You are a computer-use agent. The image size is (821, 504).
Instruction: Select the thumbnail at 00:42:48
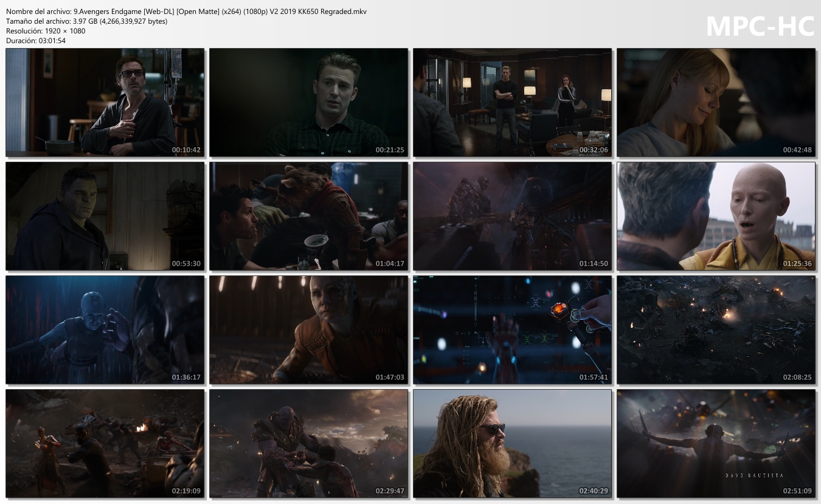pyautogui.click(x=716, y=102)
